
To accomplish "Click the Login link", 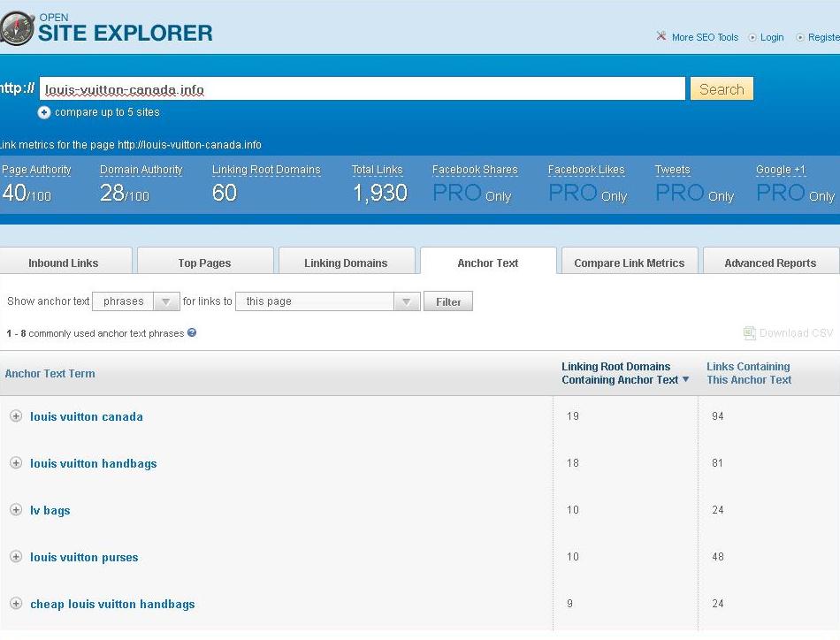I will click(x=771, y=37).
